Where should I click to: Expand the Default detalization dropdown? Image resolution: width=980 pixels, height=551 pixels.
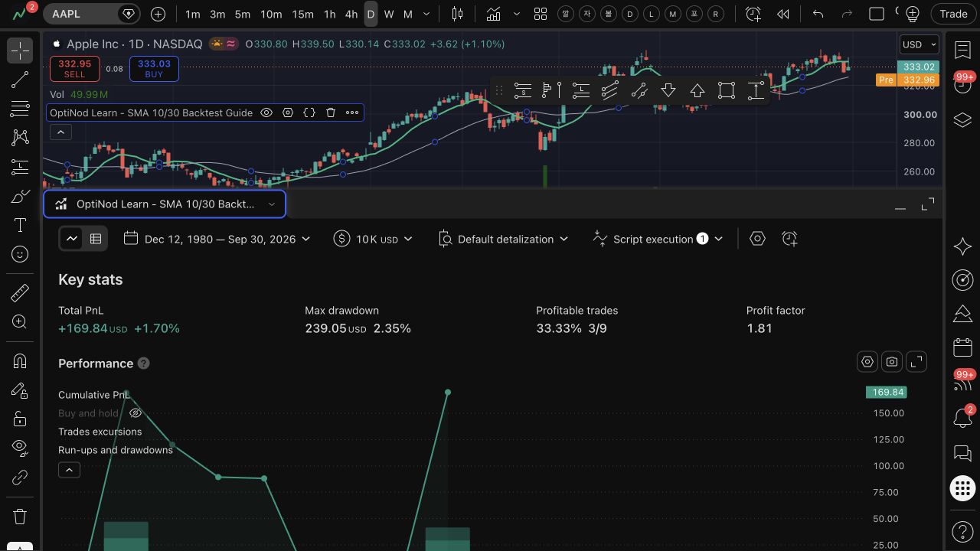503,239
